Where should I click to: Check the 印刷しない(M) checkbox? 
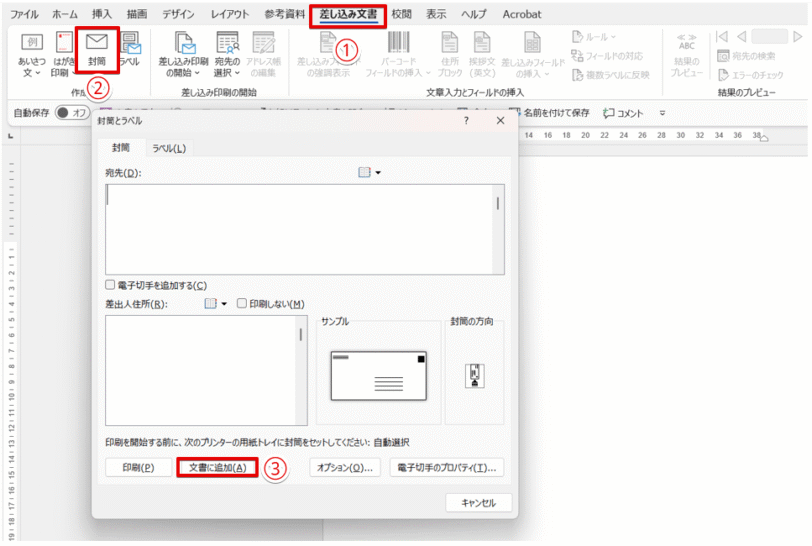(241, 304)
